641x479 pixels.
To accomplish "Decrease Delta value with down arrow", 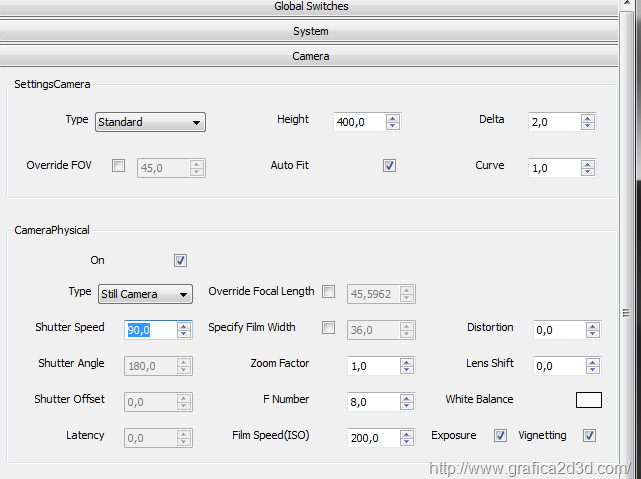I will pyautogui.click(x=587, y=125).
